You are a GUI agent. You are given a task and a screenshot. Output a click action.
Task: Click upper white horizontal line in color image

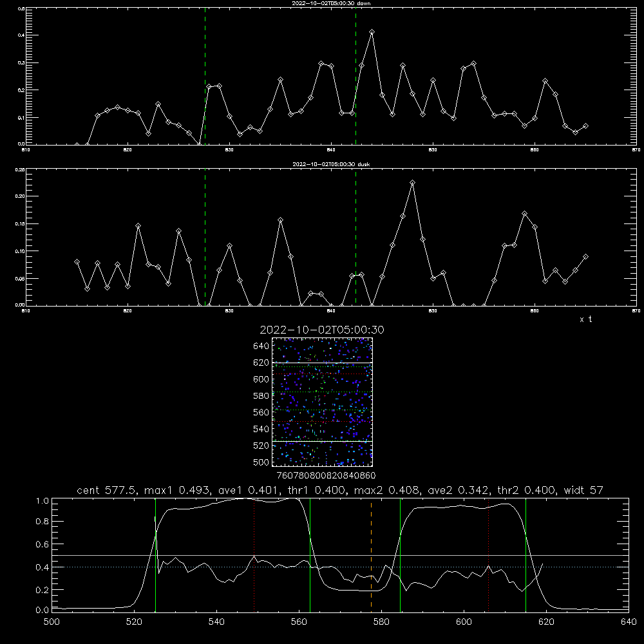323,363
